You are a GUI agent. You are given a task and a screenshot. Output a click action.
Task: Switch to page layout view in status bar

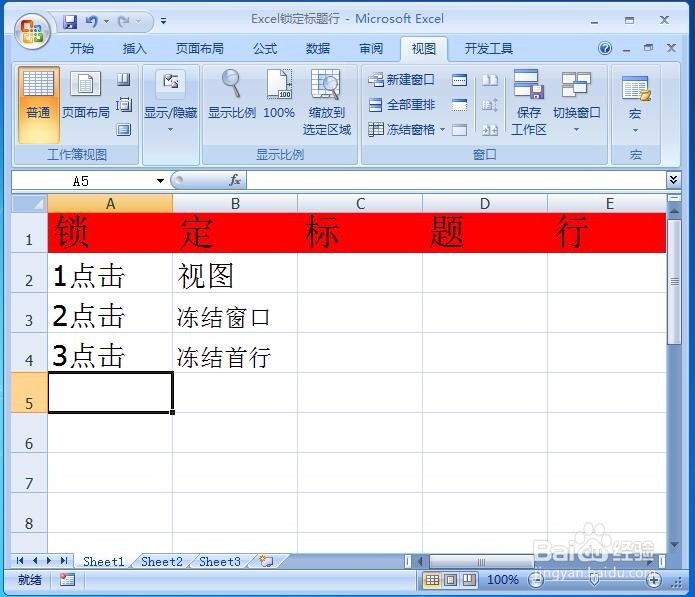pos(451,580)
